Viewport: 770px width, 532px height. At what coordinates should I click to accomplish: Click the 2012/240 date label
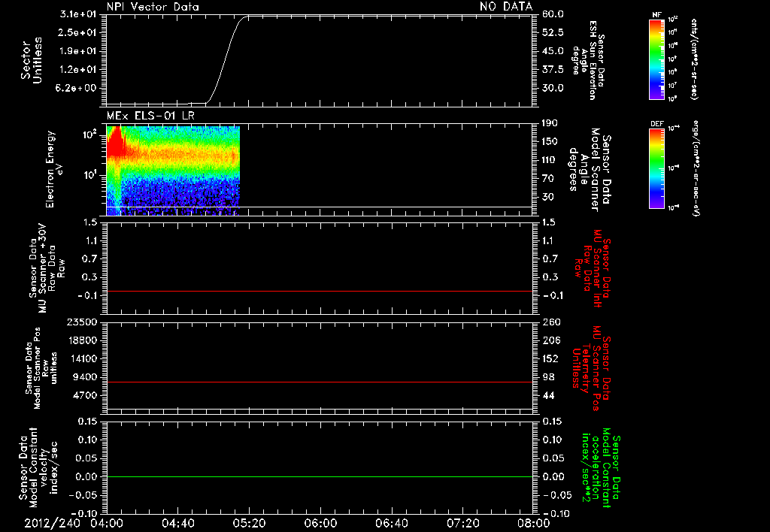[x=52, y=523]
